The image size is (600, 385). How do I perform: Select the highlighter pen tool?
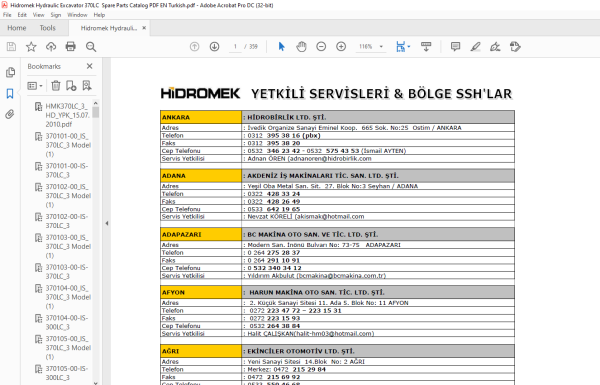pyautogui.click(x=475, y=47)
